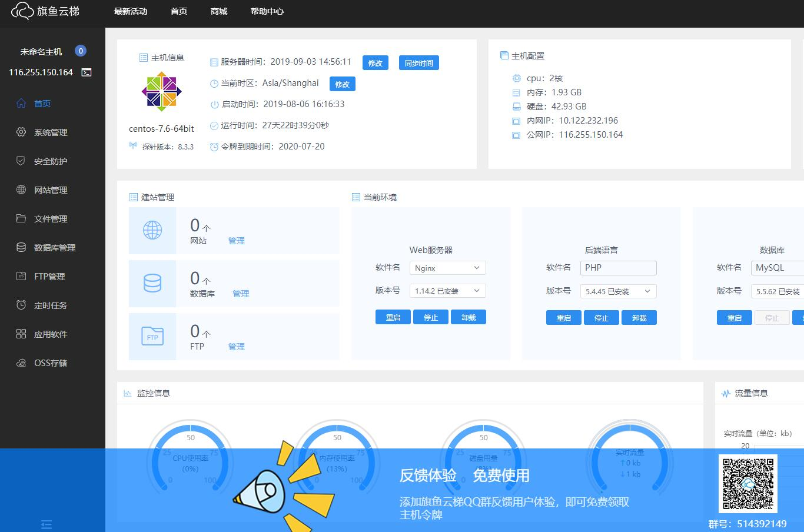Uninstall PHP with the 卸载 button

pos(639,318)
